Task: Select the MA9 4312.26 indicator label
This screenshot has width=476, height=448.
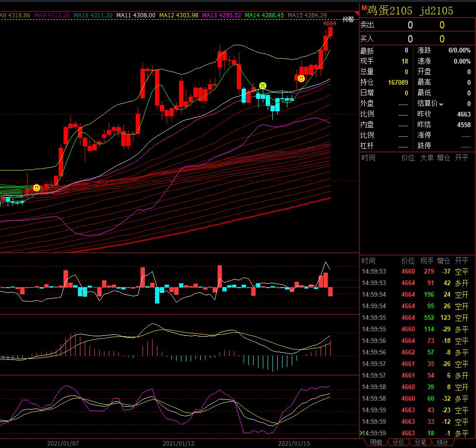Action: tap(52, 15)
